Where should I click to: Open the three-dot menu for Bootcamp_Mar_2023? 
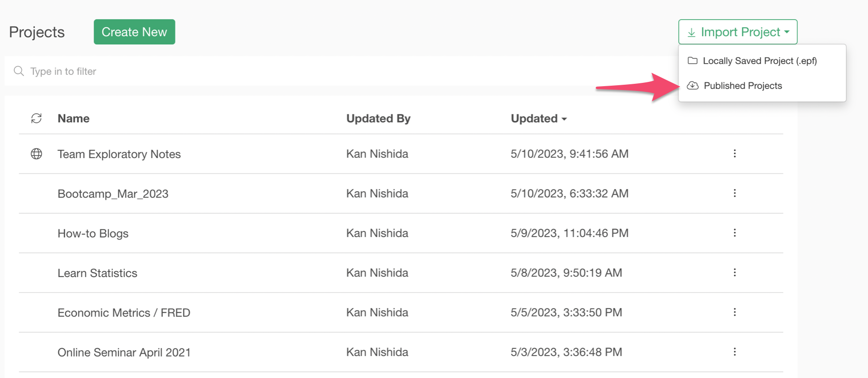[735, 193]
